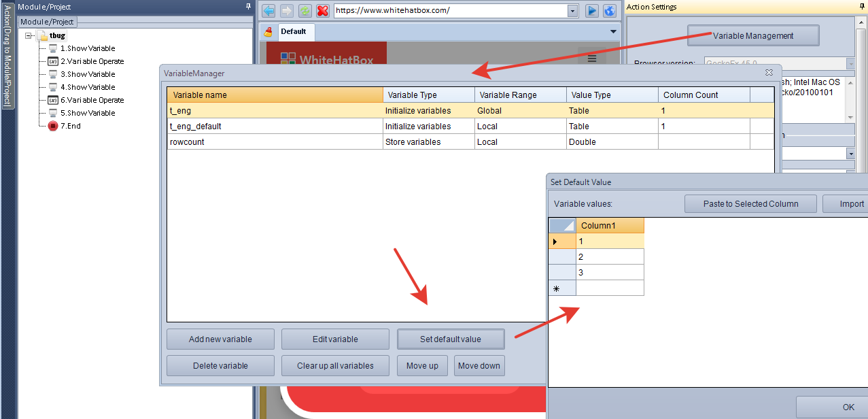Pin the Module/Project panel
868x419 pixels.
pyautogui.click(x=248, y=6)
